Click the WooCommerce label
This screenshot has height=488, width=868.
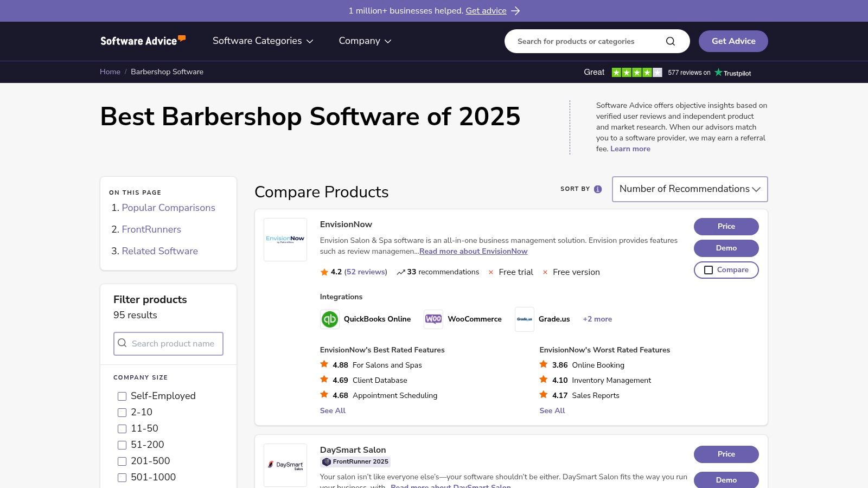(475, 319)
